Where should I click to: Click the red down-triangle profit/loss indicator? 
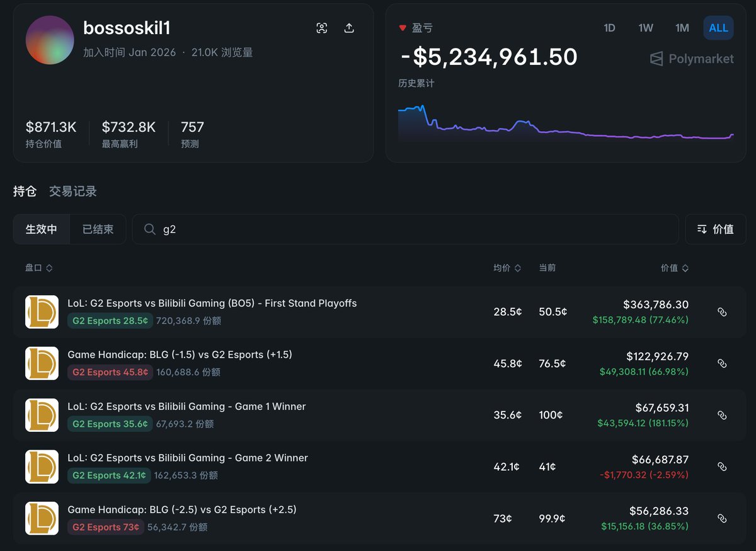point(403,28)
